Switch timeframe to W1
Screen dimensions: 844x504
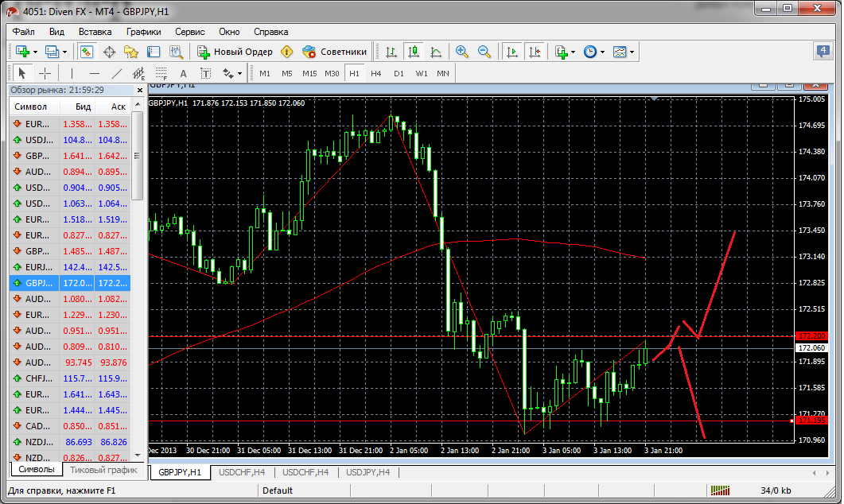pyautogui.click(x=422, y=73)
